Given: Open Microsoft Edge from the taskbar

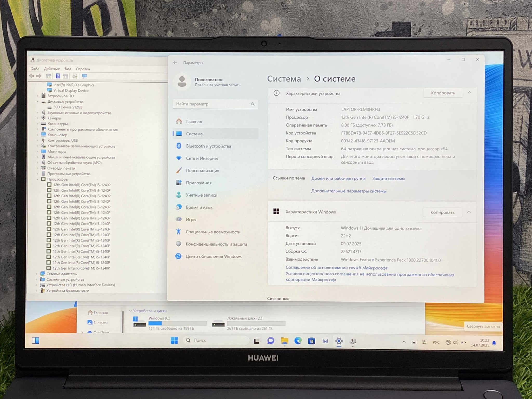Looking at the screenshot, I should coord(298,341).
